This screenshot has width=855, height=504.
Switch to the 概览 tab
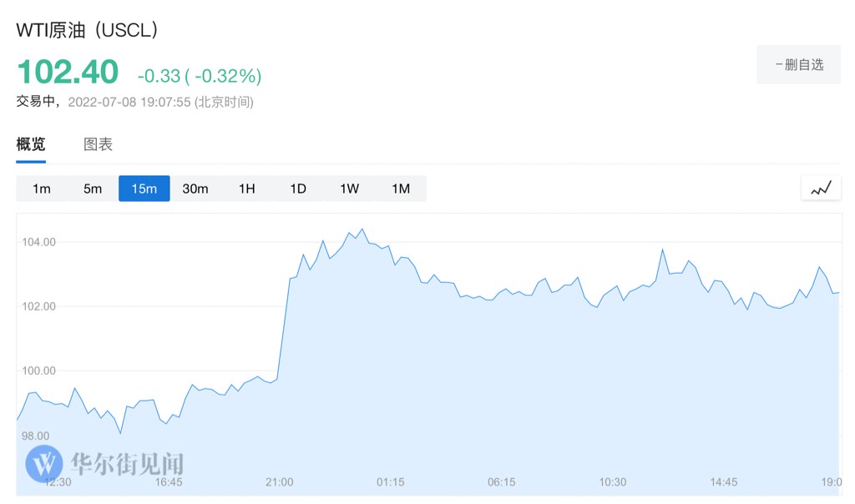[x=31, y=144]
